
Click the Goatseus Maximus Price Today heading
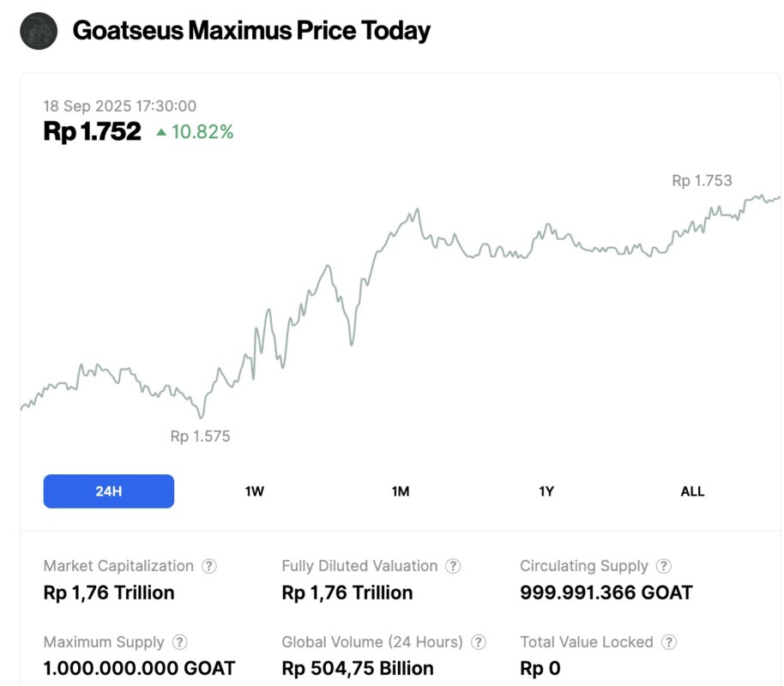coord(251,31)
